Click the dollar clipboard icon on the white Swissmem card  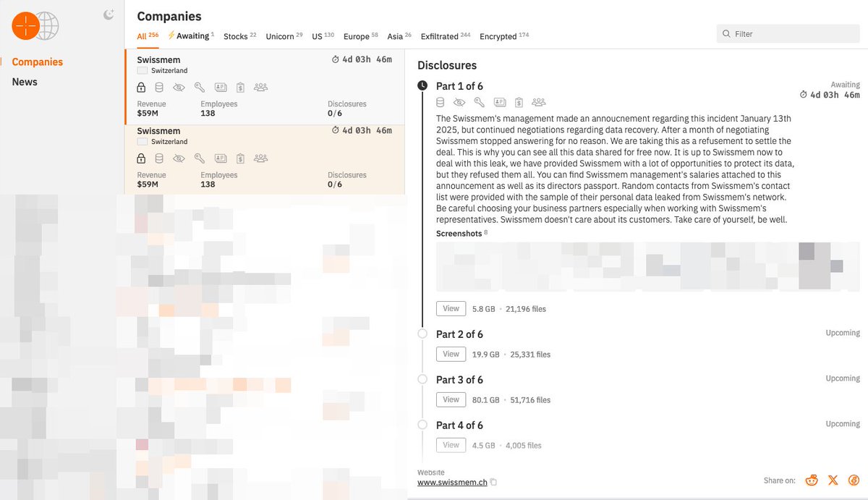(240, 88)
